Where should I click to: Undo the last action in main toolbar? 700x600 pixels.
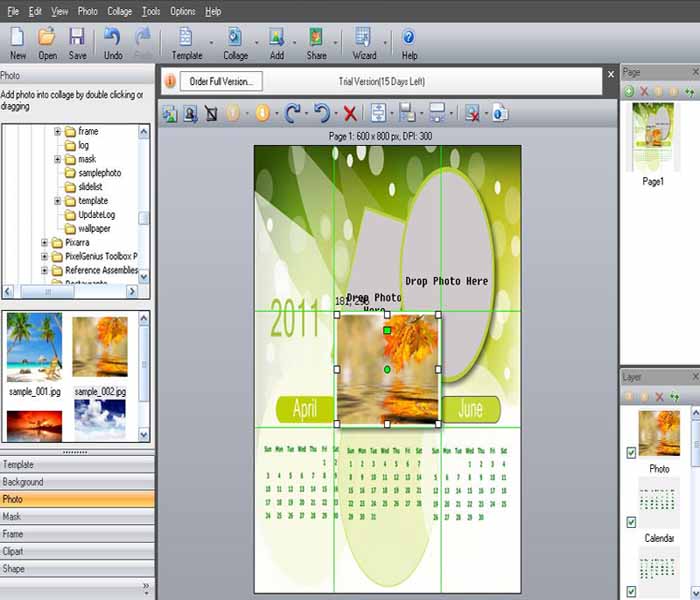113,43
